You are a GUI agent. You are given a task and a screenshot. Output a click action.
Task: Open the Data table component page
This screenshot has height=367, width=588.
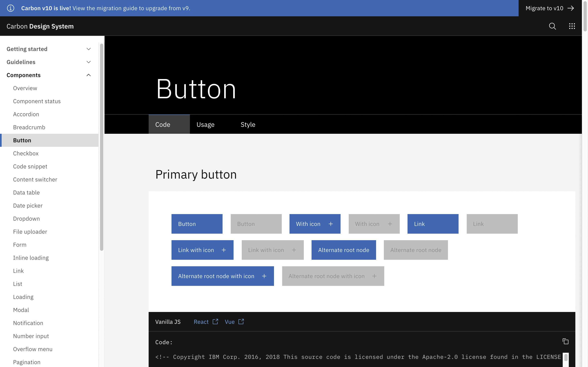tap(26, 192)
